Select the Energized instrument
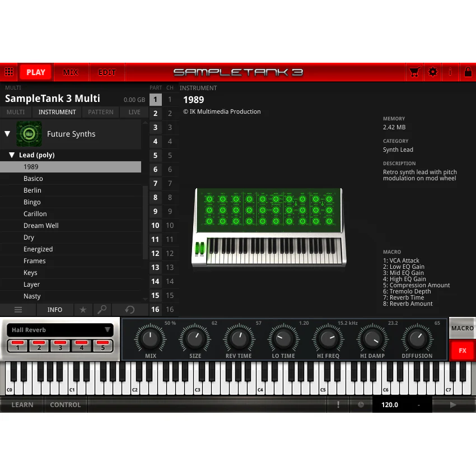 pos(71,249)
